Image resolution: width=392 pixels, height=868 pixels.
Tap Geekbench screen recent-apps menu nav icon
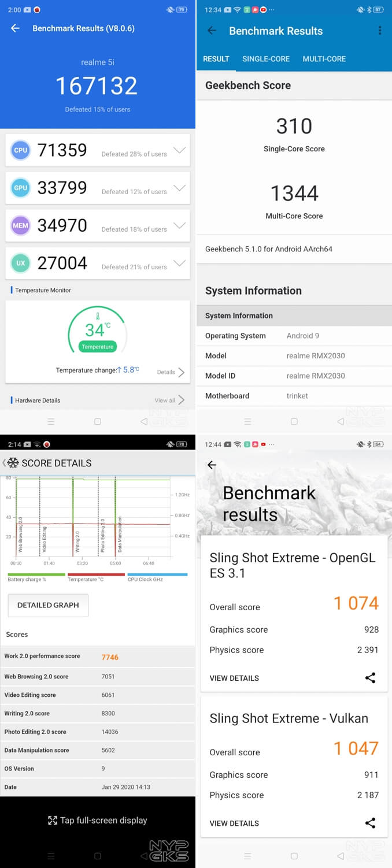coord(247,421)
